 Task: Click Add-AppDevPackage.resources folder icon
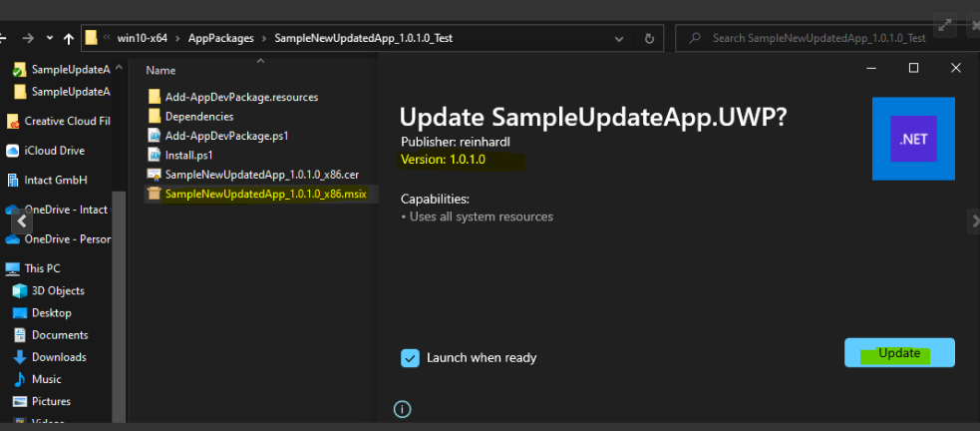pyautogui.click(x=155, y=98)
